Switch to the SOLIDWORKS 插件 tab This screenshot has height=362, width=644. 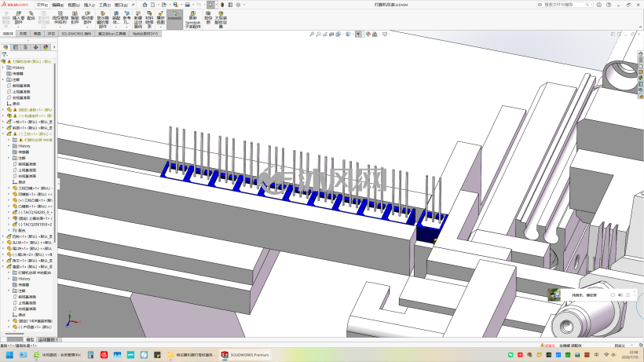click(x=76, y=34)
